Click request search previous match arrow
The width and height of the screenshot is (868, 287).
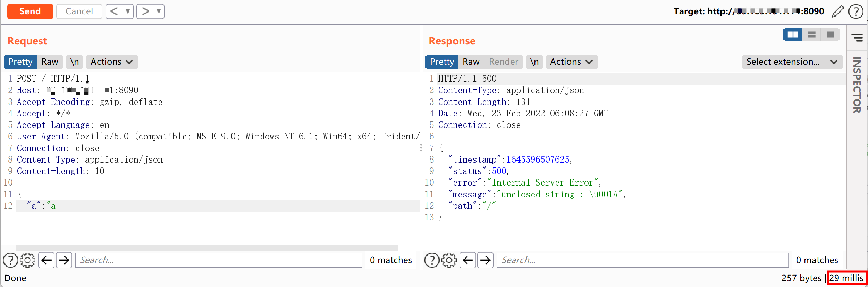click(46, 260)
